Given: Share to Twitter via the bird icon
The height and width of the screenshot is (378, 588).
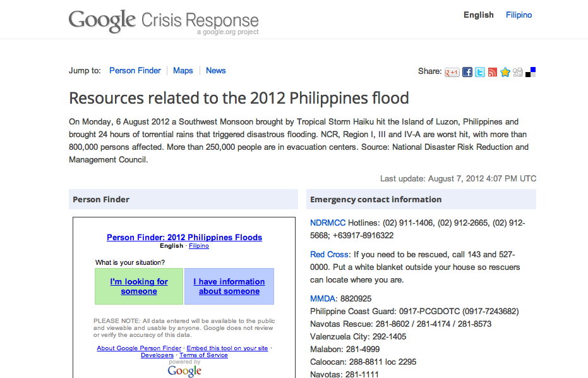Looking at the screenshot, I should pyautogui.click(x=479, y=72).
